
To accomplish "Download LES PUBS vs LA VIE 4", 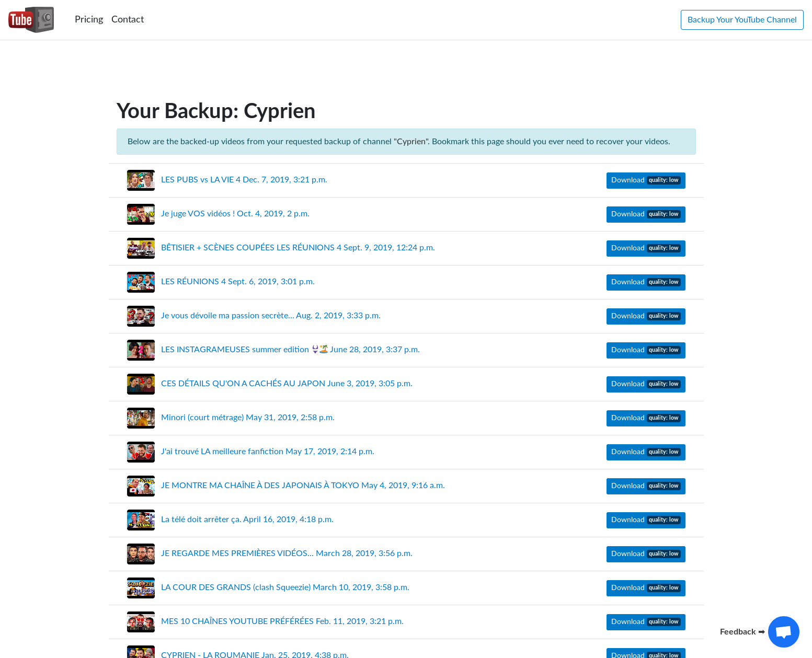I will (646, 180).
